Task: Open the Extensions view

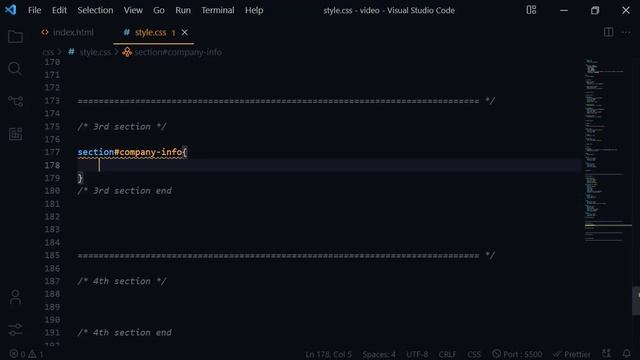Action: tap(16, 133)
